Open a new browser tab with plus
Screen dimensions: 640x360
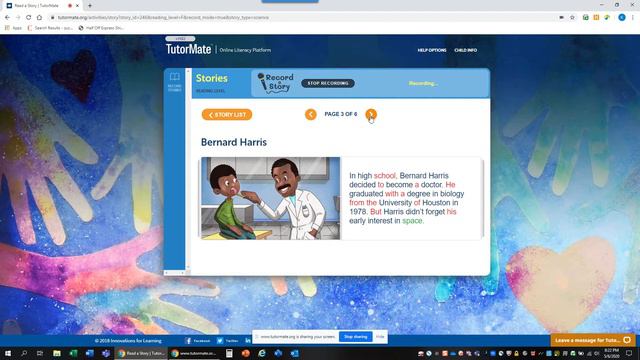90,6
